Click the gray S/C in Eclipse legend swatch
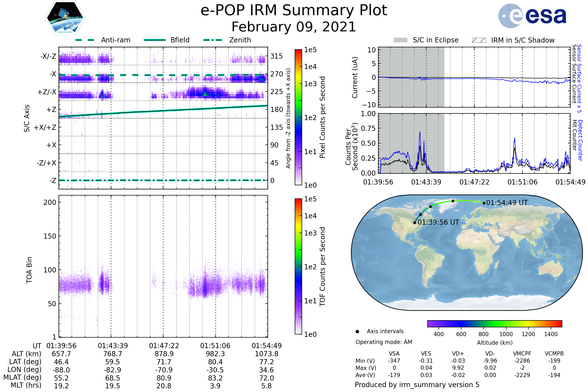 [400, 40]
